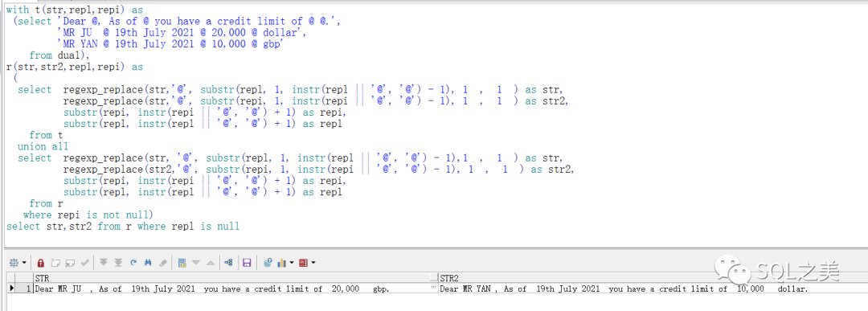
Task: Click the 'from r' line in editor
Action: 46,203
